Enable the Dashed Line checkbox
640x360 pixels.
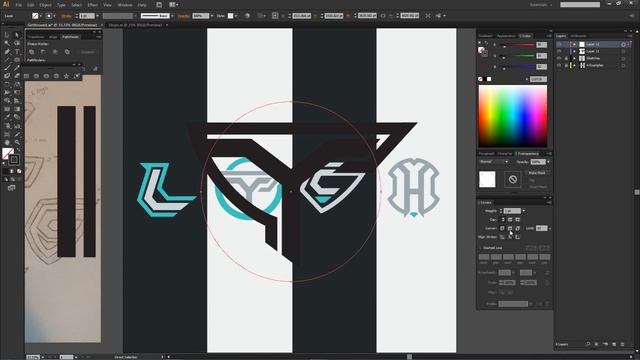480,248
